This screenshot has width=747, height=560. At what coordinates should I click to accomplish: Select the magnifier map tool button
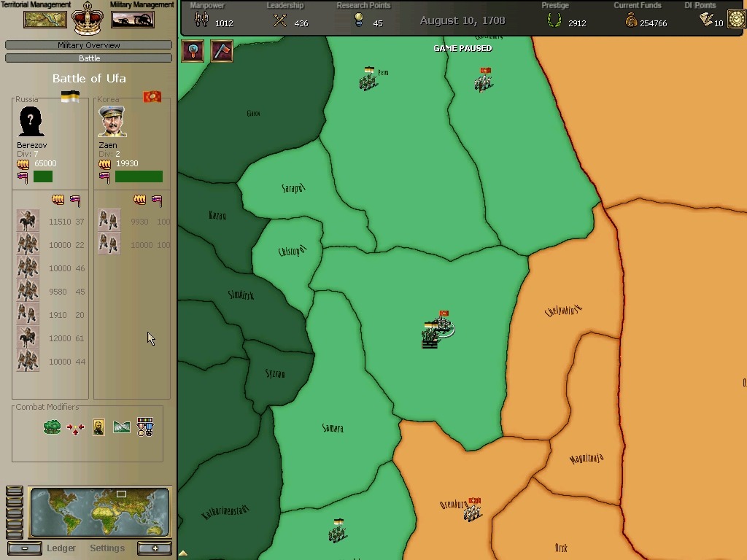[x=193, y=50]
